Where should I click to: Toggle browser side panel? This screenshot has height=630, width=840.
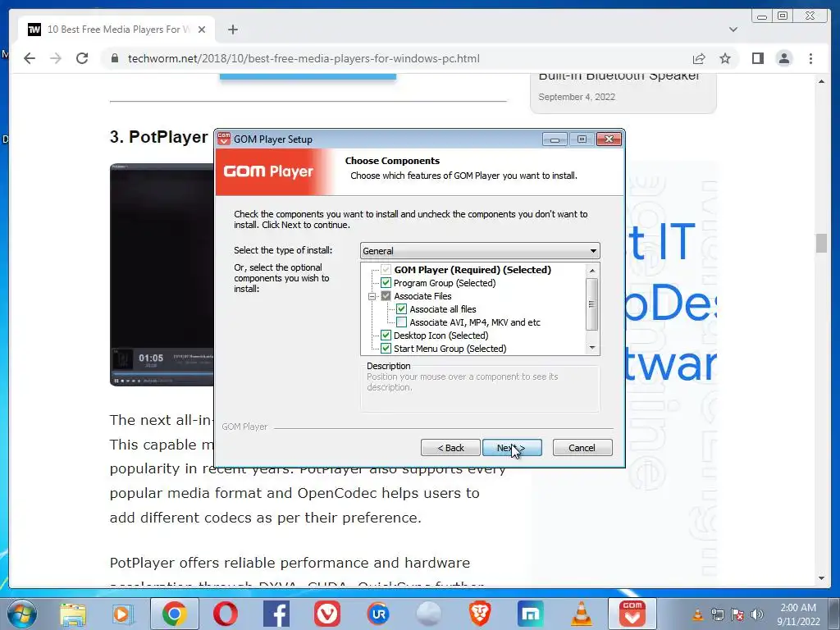click(757, 58)
